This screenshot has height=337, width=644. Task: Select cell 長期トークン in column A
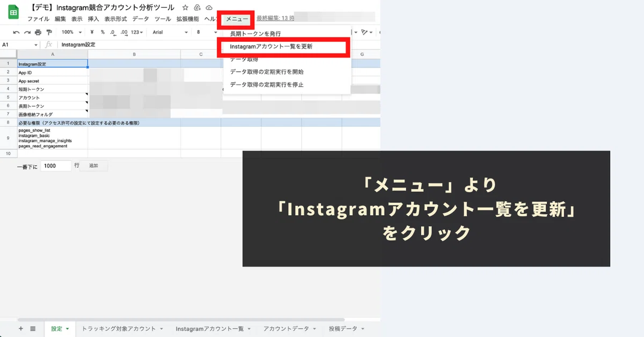click(x=53, y=106)
